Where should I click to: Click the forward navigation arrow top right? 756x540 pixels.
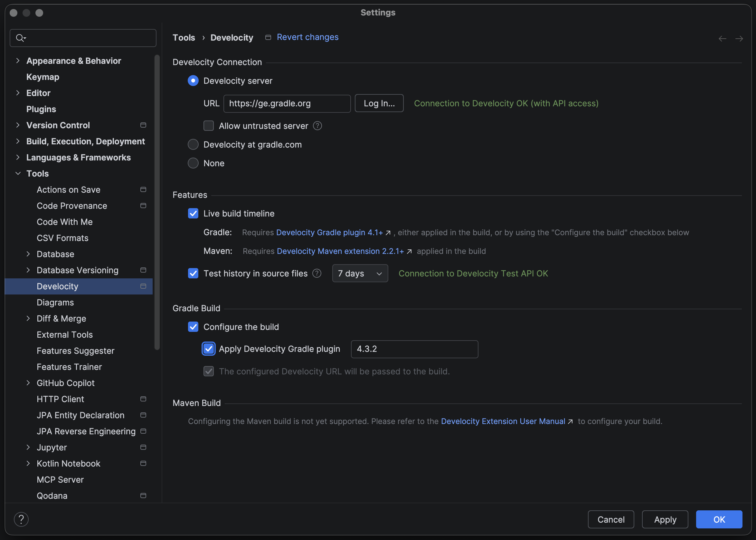(739, 39)
